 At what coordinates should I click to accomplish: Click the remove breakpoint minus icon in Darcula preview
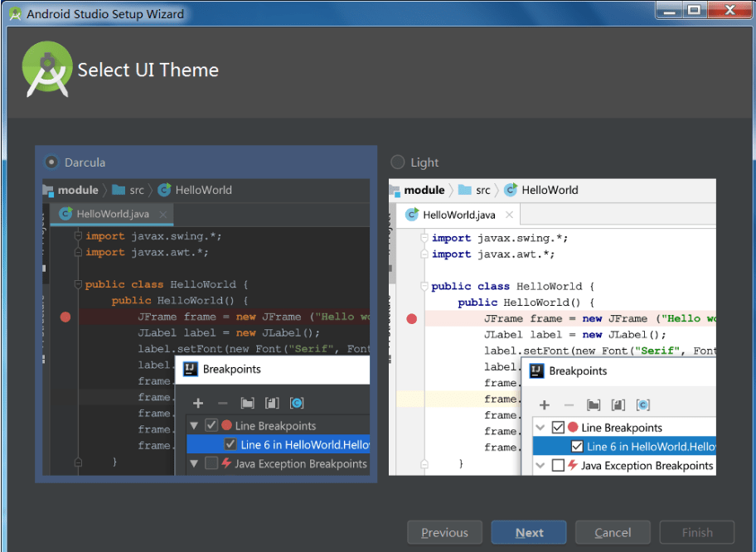223,403
